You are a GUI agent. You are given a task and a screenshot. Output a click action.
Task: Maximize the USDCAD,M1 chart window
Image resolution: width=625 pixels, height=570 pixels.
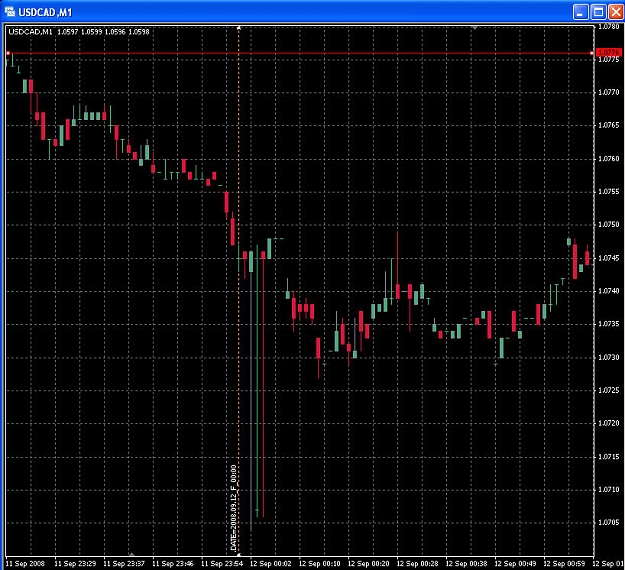pos(598,12)
